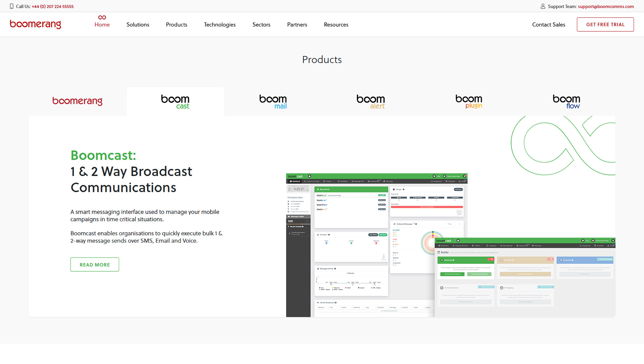
Task: Click the Support Team person icon
Action: (x=542, y=6)
